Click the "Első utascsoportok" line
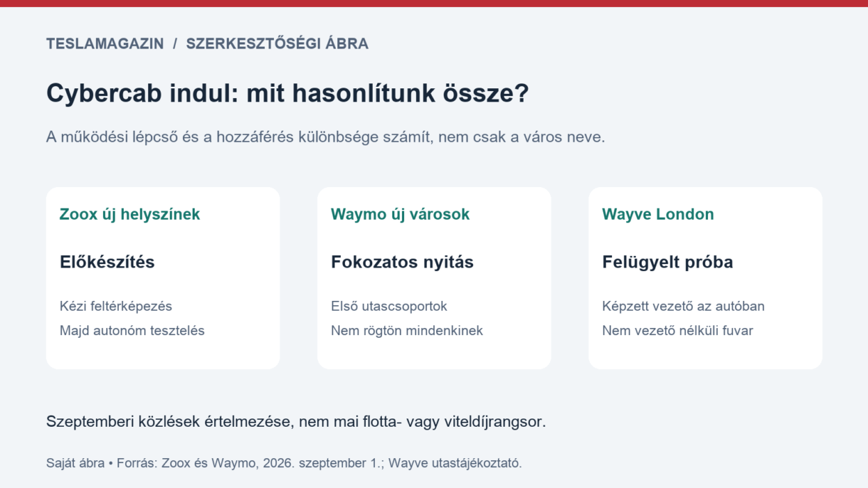 (389, 306)
